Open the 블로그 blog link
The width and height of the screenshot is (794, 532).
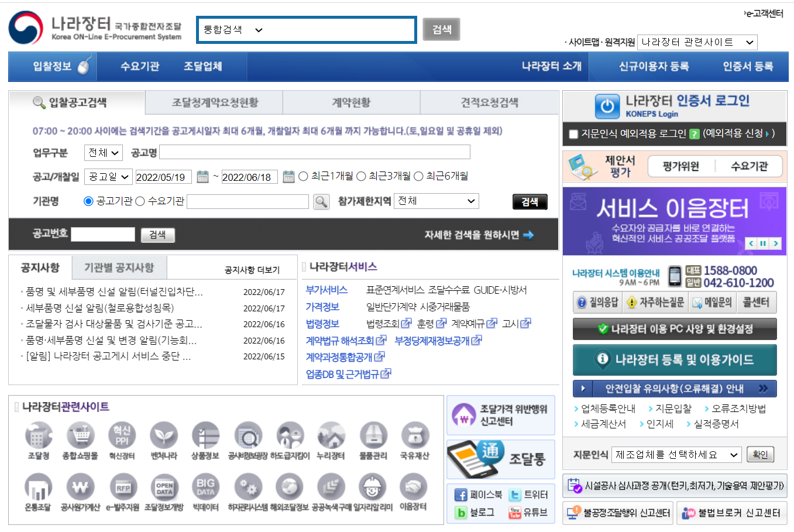pyautogui.click(x=475, y=513)
